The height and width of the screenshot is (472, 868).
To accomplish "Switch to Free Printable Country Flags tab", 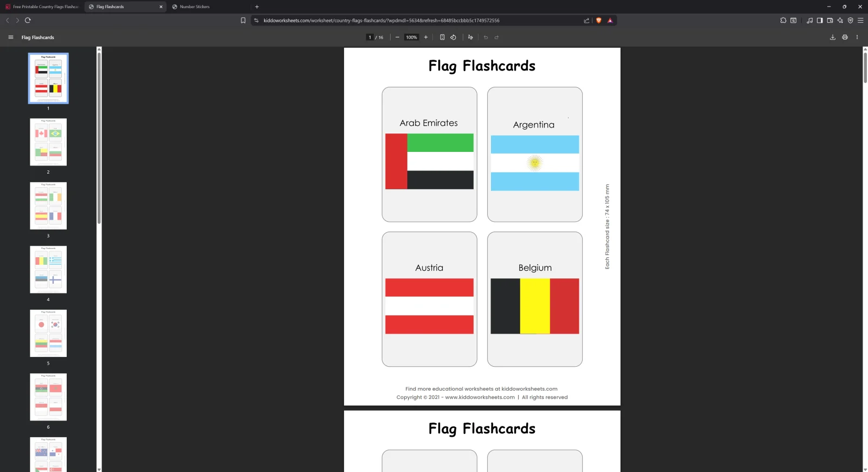I will point(43,7).
